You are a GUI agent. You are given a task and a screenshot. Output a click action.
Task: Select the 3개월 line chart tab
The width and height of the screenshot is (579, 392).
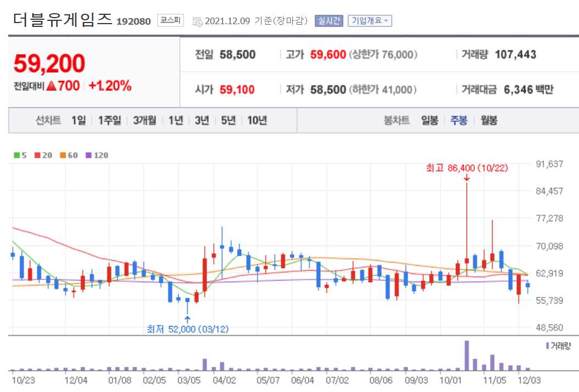pyautogui.click(x=144, y=120)
